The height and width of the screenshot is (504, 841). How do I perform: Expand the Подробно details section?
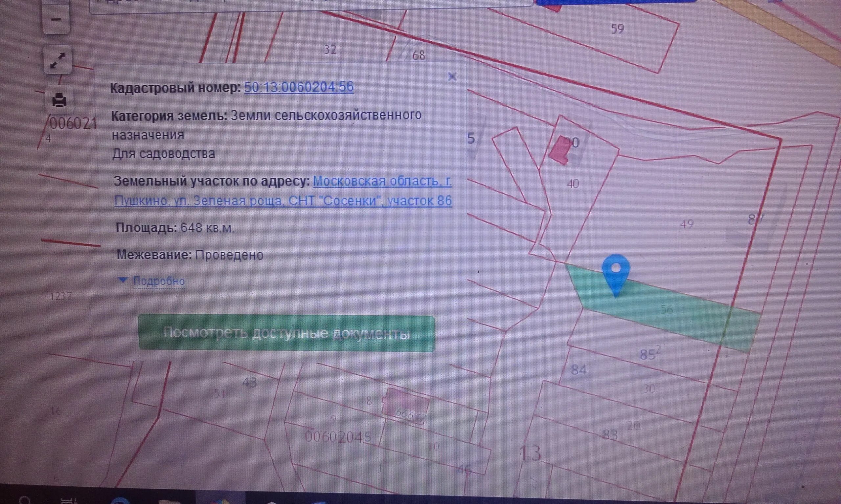(158, 281)
